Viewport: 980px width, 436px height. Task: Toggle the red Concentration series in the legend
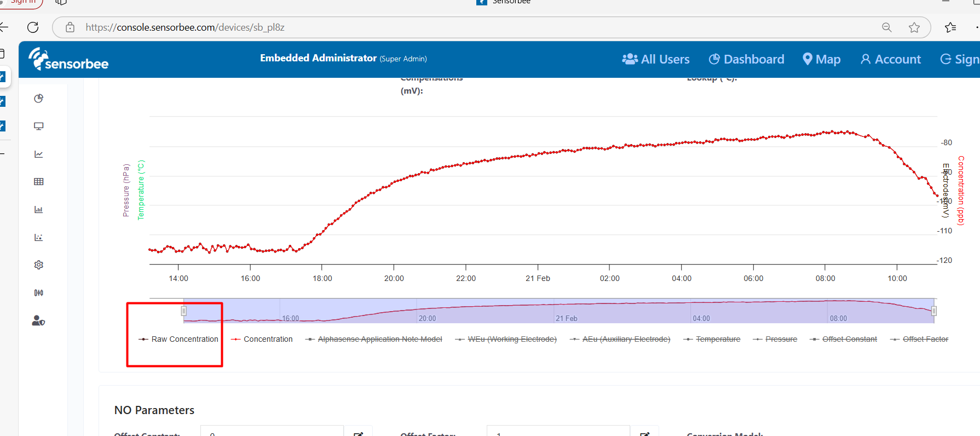[x=262, y=340]
